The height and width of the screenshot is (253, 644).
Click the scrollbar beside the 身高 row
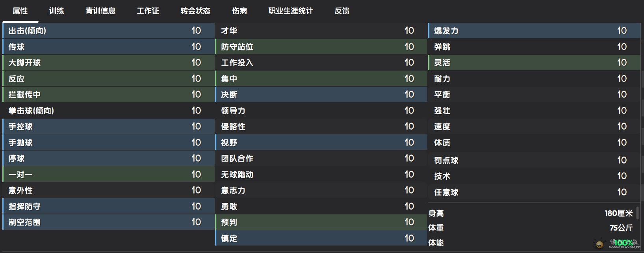637,213
